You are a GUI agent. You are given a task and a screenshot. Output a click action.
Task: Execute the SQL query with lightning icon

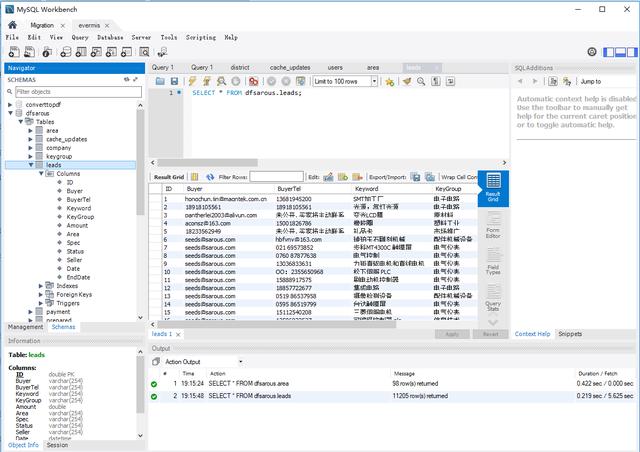(192, 81)
